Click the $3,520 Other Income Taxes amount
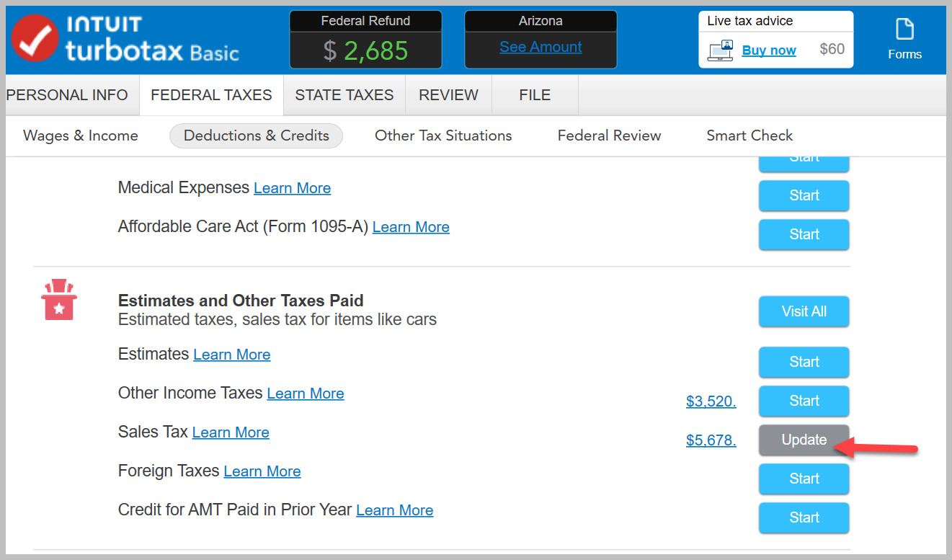 tap(711, 401)
